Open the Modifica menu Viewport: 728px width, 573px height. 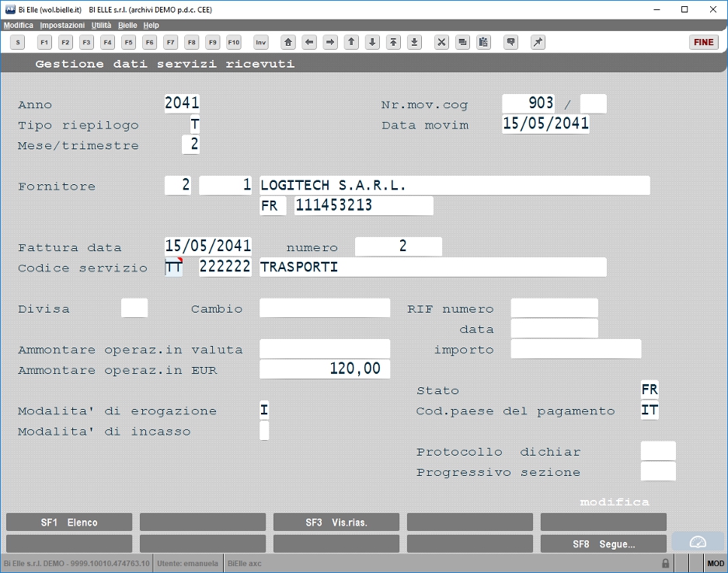[x=19, y=25]
